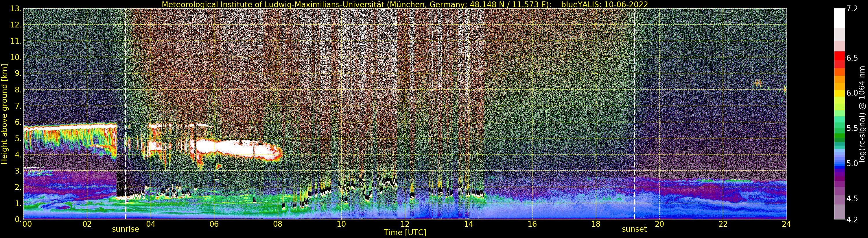This screenshot has width=868, height=238.
Task: Click height axis tick "8."
Action: click(x=18, y=90)
